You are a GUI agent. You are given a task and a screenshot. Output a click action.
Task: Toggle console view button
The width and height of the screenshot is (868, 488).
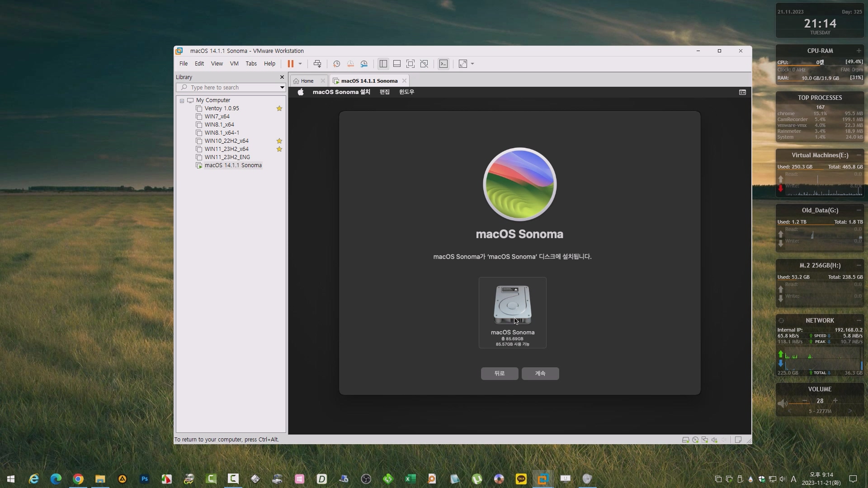pyautogui.click(x=443, y=64)
